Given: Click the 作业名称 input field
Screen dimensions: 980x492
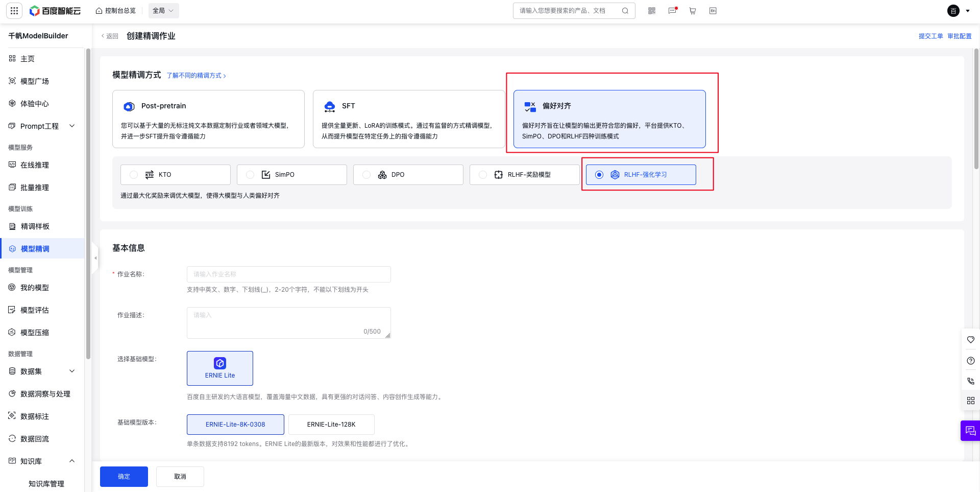Looking at the screenshot, I should [289, 274].
